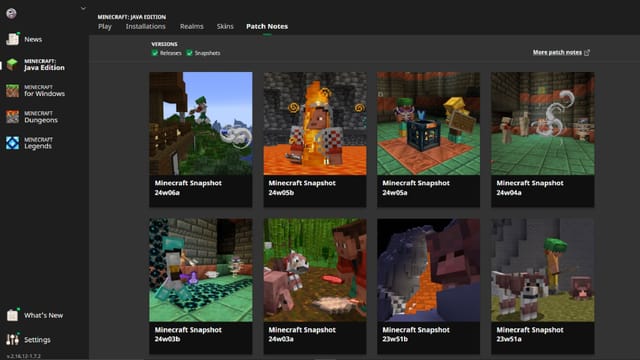Screen dimensions: 640x360
Task: Open Snapshot 23w51b thumbnail image
Action: [x=429, y=270]
